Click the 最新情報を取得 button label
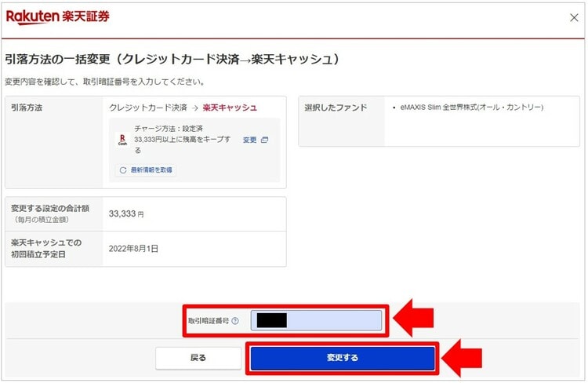Image resolution: width=588 pixels, height=383 pixels. click(151, 170)
